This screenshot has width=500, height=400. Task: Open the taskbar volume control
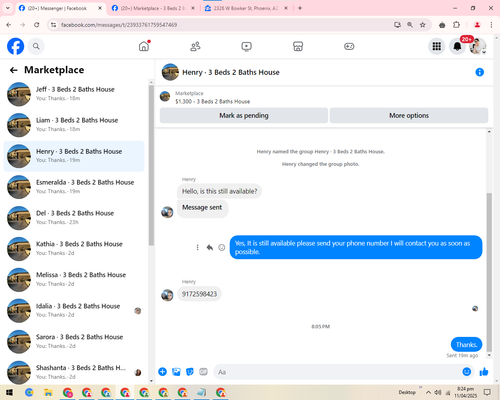pos(438,392)
